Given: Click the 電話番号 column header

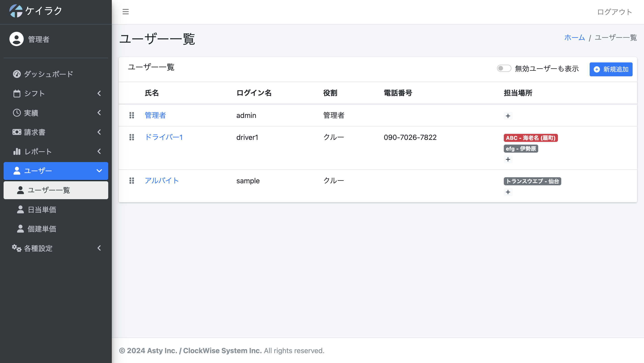Looking at the screenshot, I should click(x=398, y=93).
